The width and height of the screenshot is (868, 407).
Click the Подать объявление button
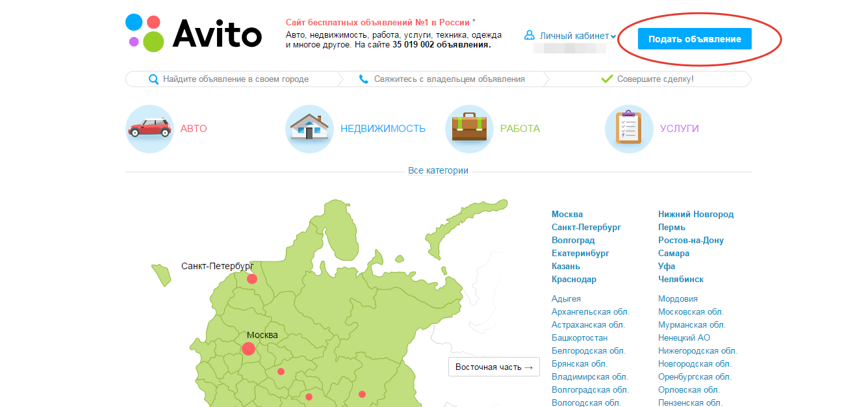[x=695, y=39]
